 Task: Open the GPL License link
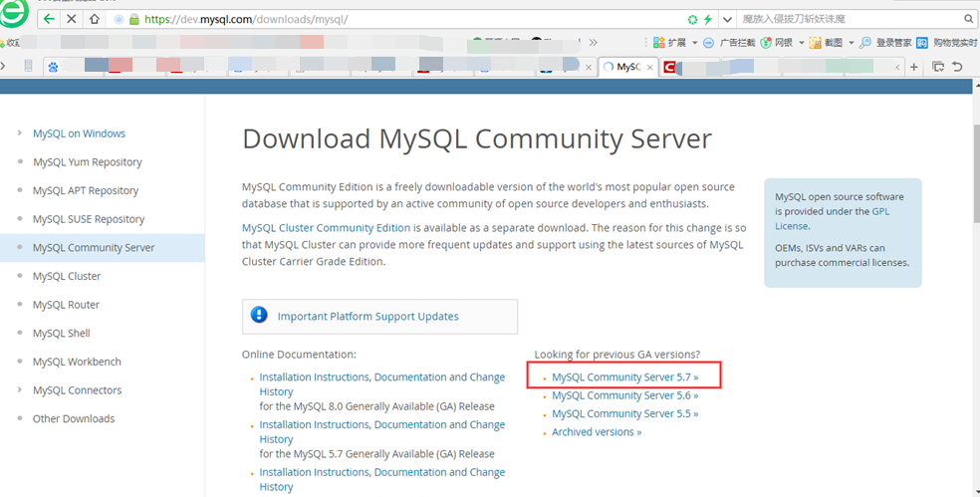pos(832,219)
